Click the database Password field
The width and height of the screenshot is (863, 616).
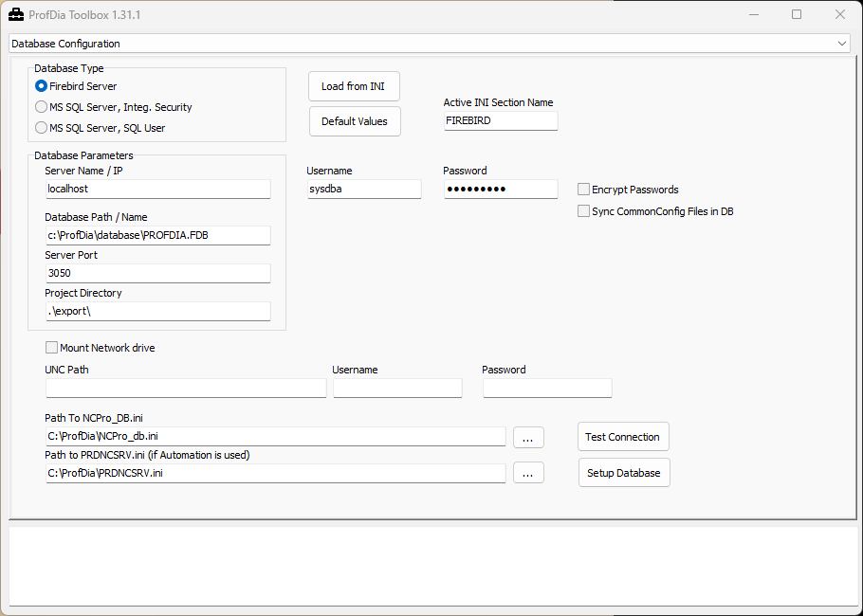(500, 190)
